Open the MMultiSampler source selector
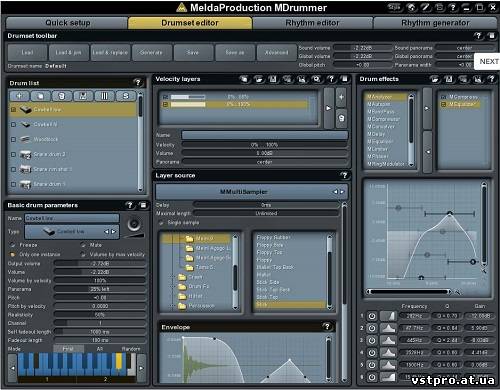500x390 pixels. pos(252,192)
